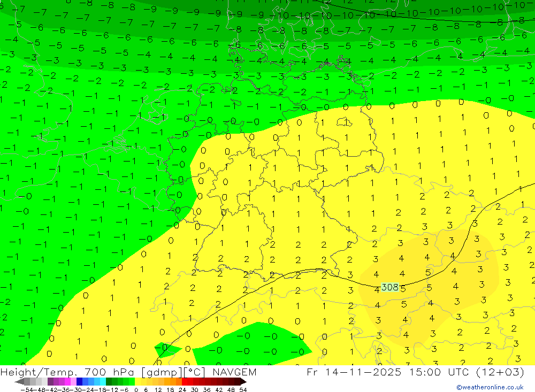Click the left gray arrow of the color scale
Viewport: 535px width, 392px height.
coord(19,381)
